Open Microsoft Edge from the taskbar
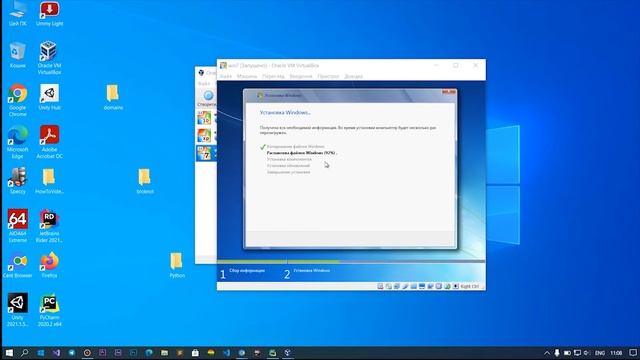The width and height of the screenshot is (640, 360). point(149,353)
